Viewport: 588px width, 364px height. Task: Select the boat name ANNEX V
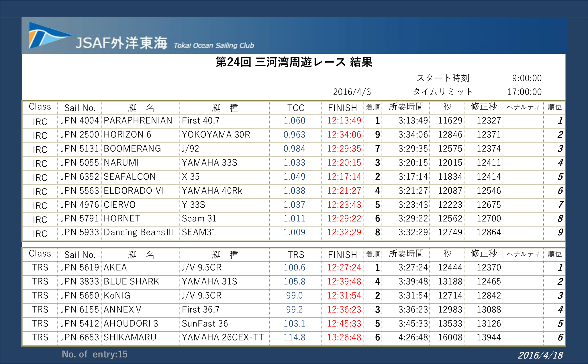(x=122, y=310)
